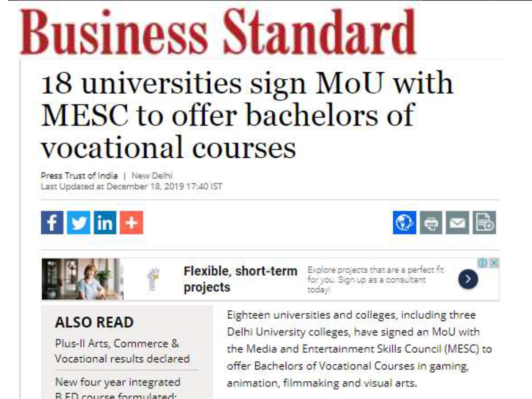Email this article via envelope icon
This screenshot has height=399, width=532.
458,223
